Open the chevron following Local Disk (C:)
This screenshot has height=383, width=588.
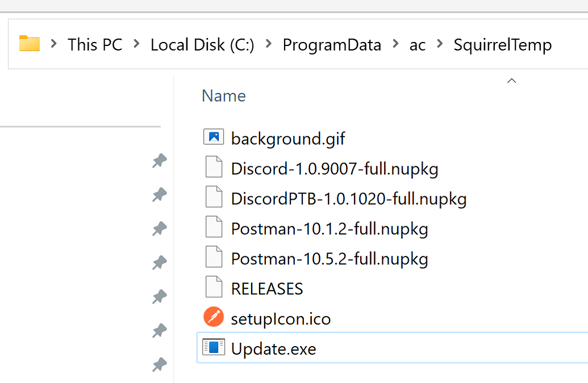pyautogui.click(x=268, y=44)
